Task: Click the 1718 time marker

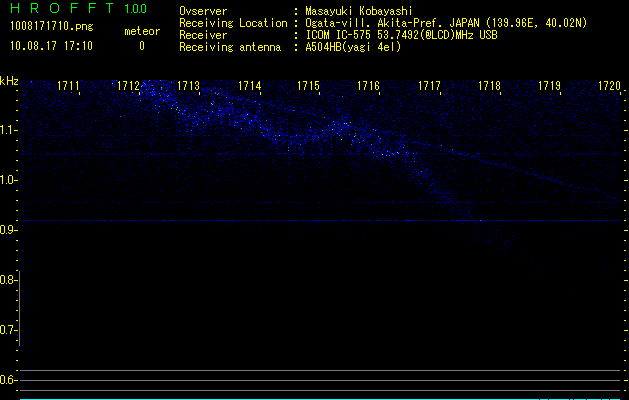Action: [x=489, y=86]
